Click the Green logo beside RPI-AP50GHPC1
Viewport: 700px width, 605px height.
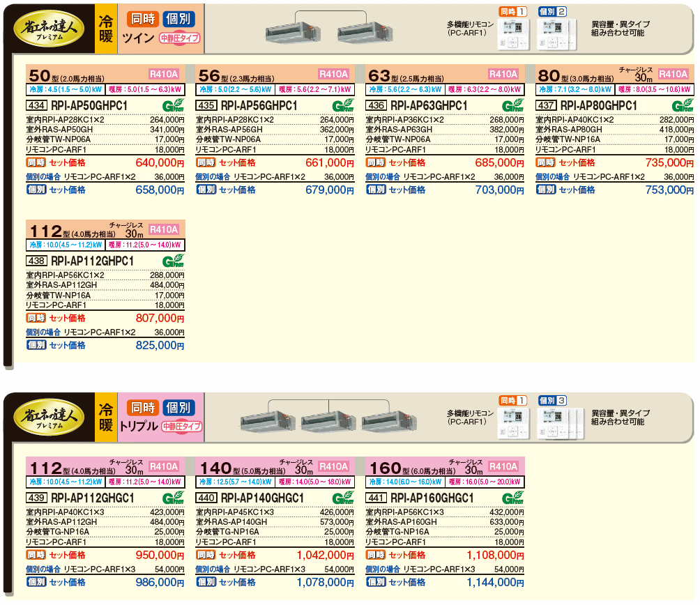click(x=173, y=105)
